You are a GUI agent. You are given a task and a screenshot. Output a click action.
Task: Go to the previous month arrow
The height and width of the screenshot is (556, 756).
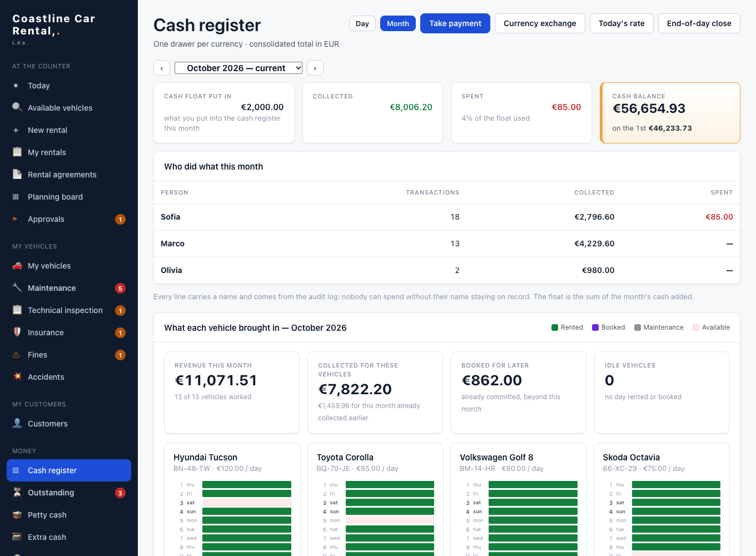click(x=162, y=68)
